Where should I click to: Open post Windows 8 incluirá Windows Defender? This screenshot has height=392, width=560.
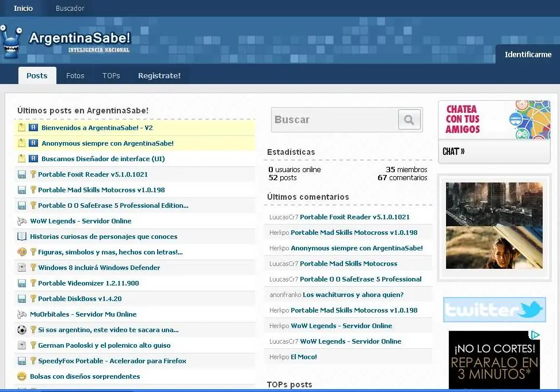[99, 268]
